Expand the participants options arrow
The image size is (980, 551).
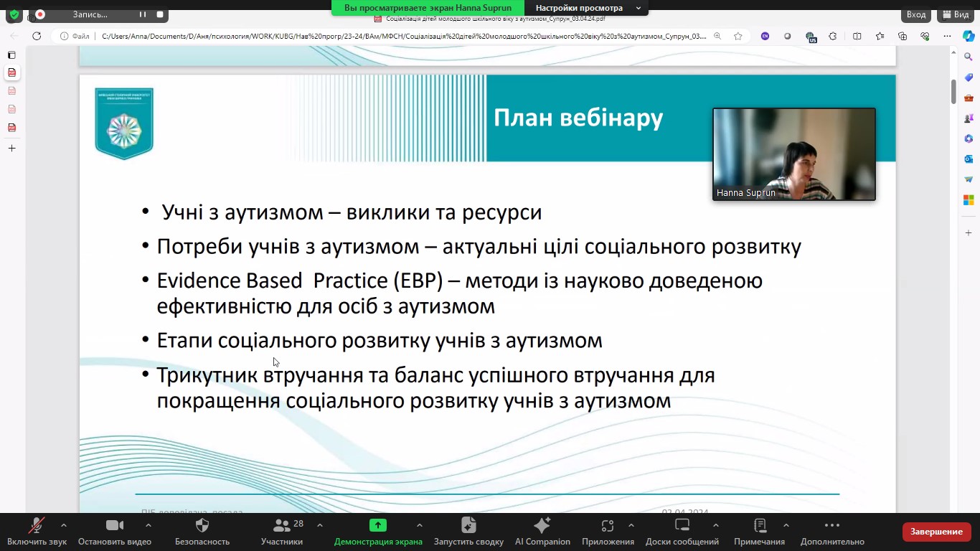coord(320,525)
